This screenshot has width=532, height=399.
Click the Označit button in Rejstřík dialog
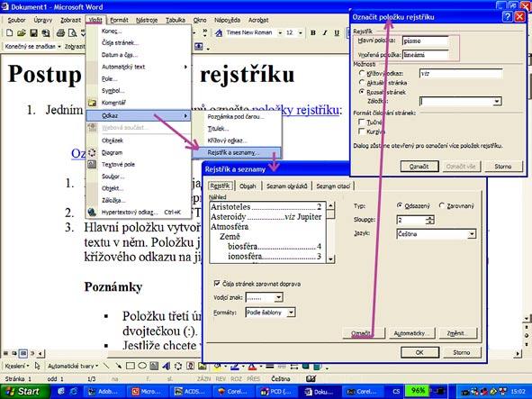[364, 333]
